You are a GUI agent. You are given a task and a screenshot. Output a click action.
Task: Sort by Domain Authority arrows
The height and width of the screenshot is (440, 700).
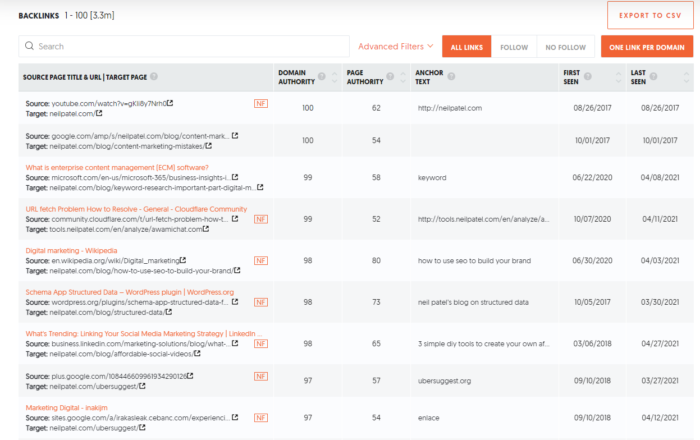coord(334,77)
